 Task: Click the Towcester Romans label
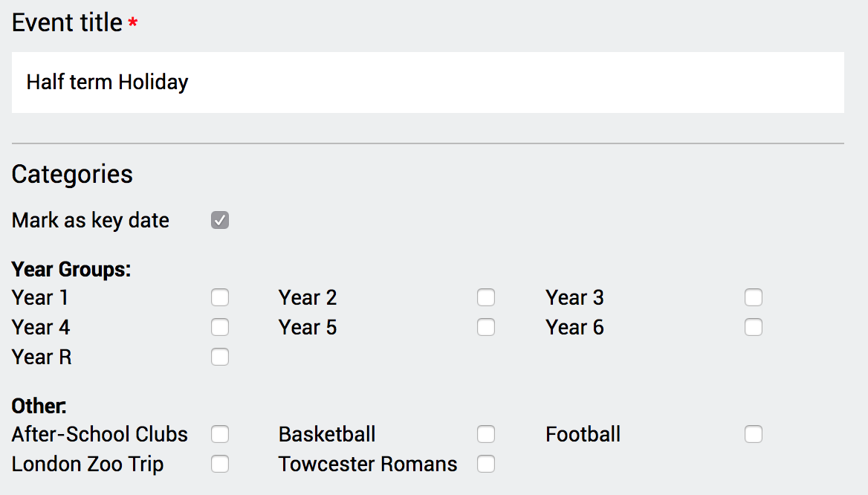368,465
